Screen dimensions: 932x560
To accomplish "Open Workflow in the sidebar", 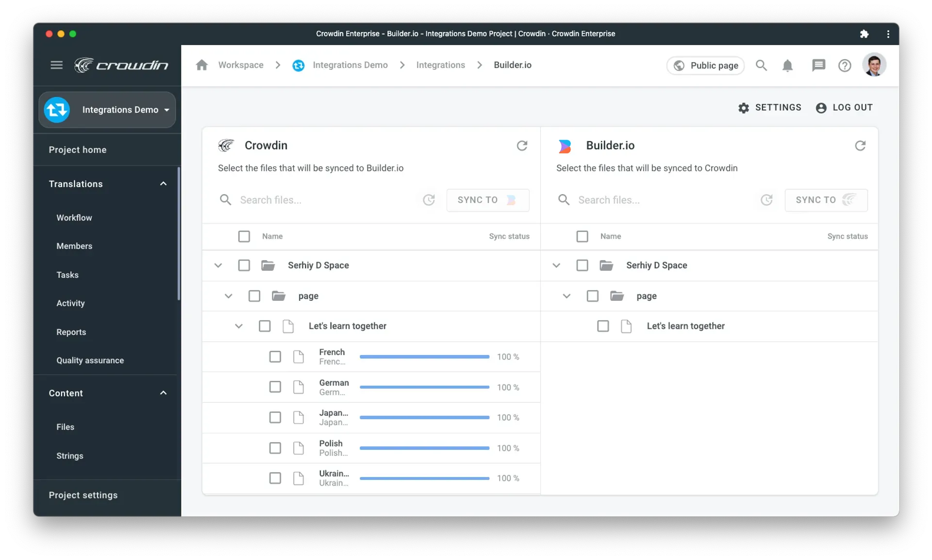I will click(74, 217).
